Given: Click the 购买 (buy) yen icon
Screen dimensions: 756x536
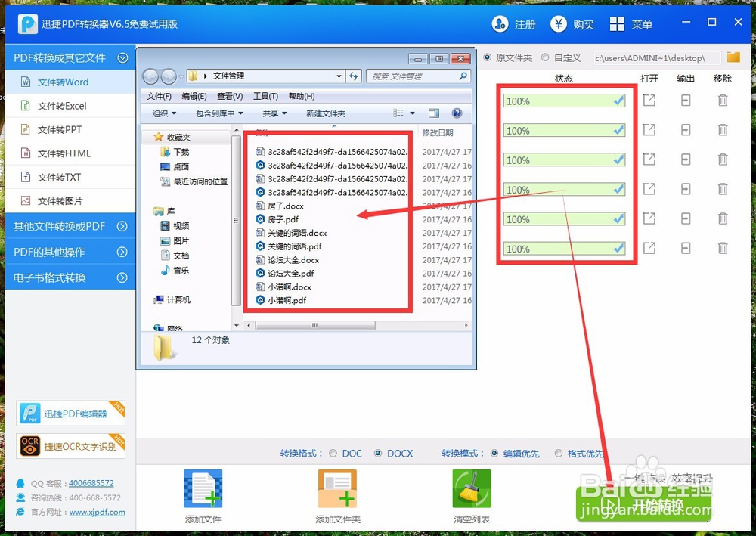Looking at the screenshot, I should (559, 23).
